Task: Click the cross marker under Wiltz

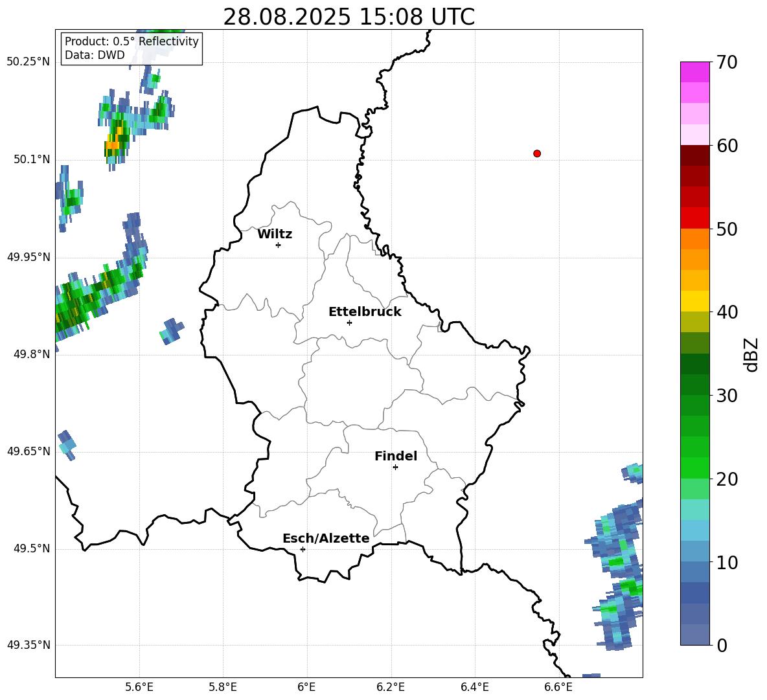Action: [x=279, y=245]
